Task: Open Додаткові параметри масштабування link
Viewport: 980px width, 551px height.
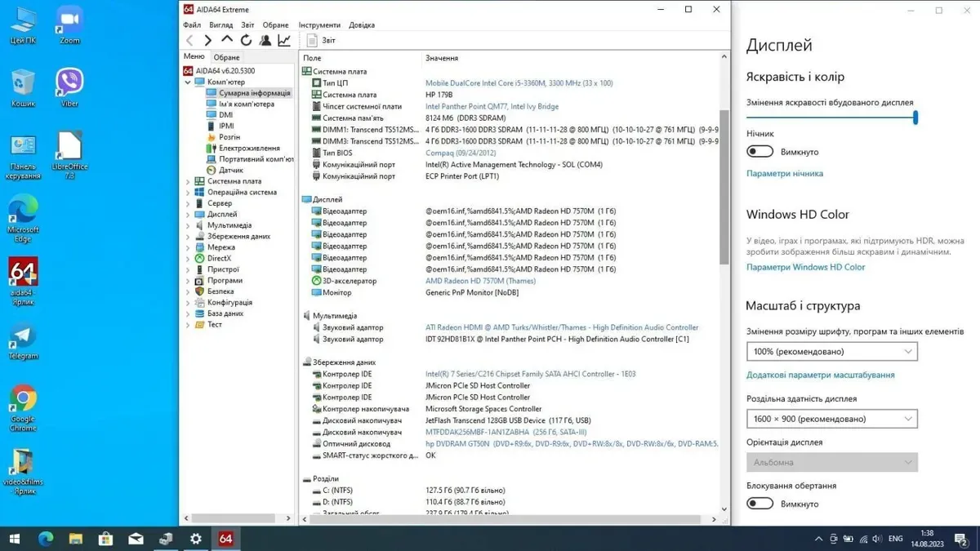Action: click(820, 375)
